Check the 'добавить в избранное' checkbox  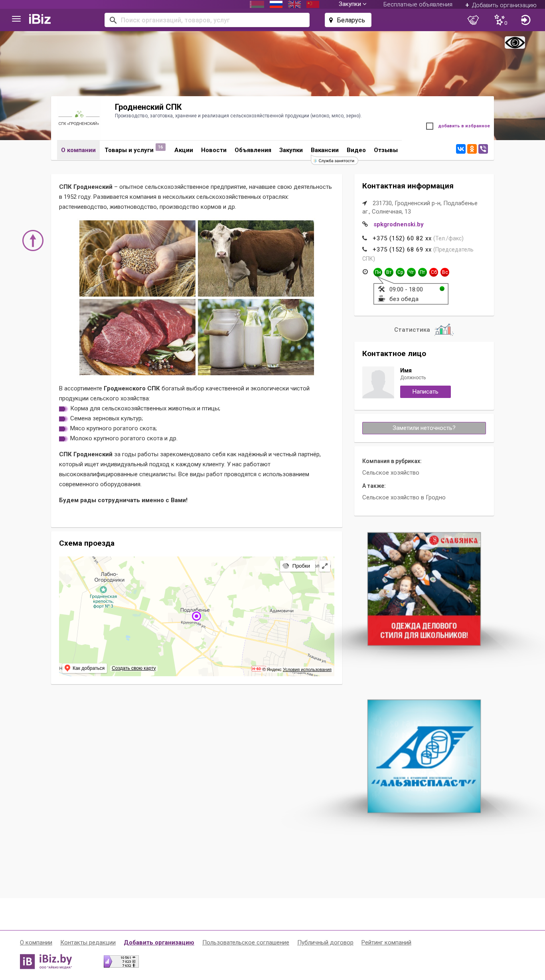pos(430,126)
